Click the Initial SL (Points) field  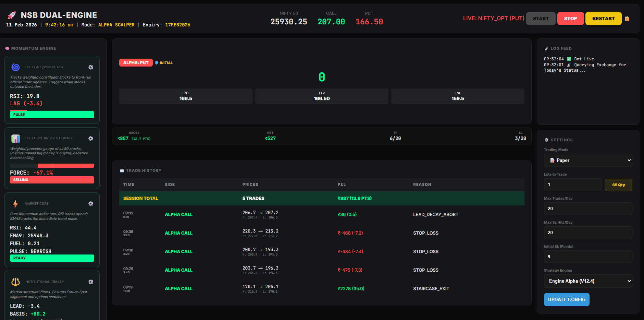[x=588, y=257]
